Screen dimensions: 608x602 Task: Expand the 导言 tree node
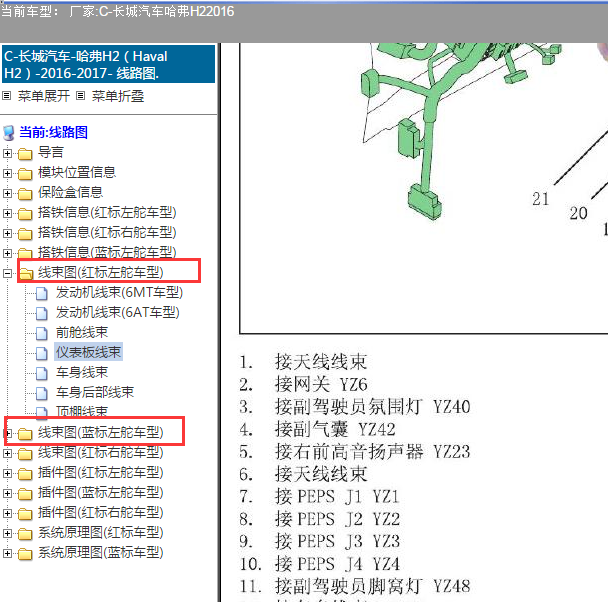point(7,153)
